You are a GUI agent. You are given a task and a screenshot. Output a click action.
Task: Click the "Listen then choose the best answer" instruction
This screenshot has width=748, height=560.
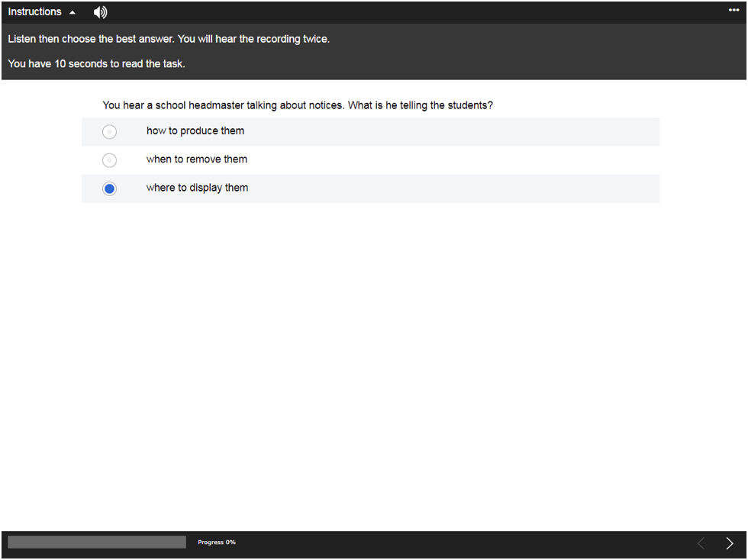point(169,39)
